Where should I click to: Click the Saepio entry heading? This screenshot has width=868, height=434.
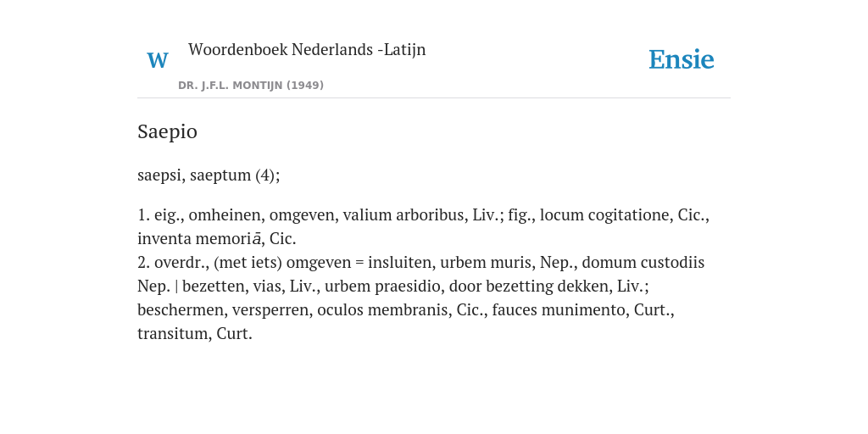(x=167, y=131)
